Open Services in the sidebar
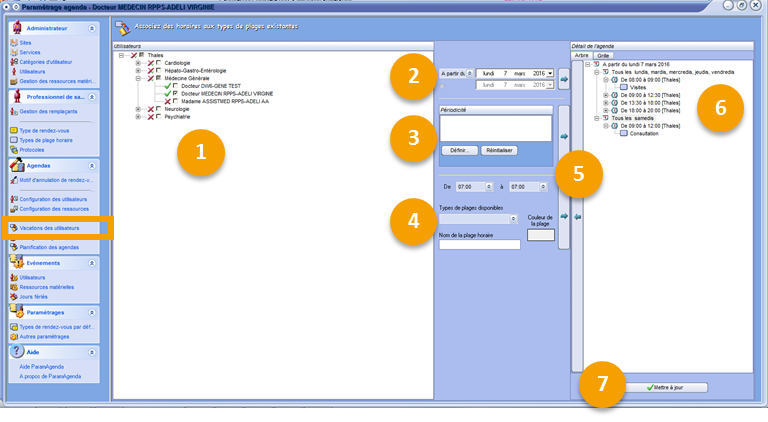The image size is (768, 422). pos(32,52)
